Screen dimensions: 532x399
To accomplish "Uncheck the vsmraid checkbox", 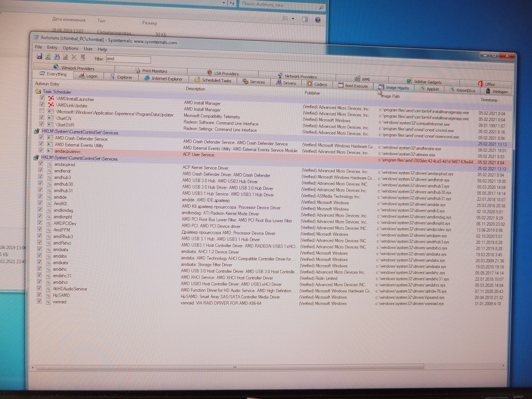I will (x=39, y=301).
